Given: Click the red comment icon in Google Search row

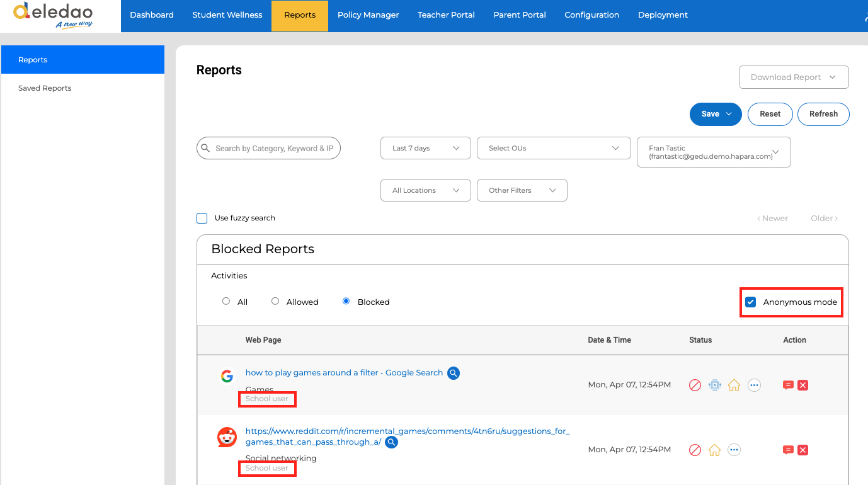Looking at the screenshot, I should coord(787,385).
